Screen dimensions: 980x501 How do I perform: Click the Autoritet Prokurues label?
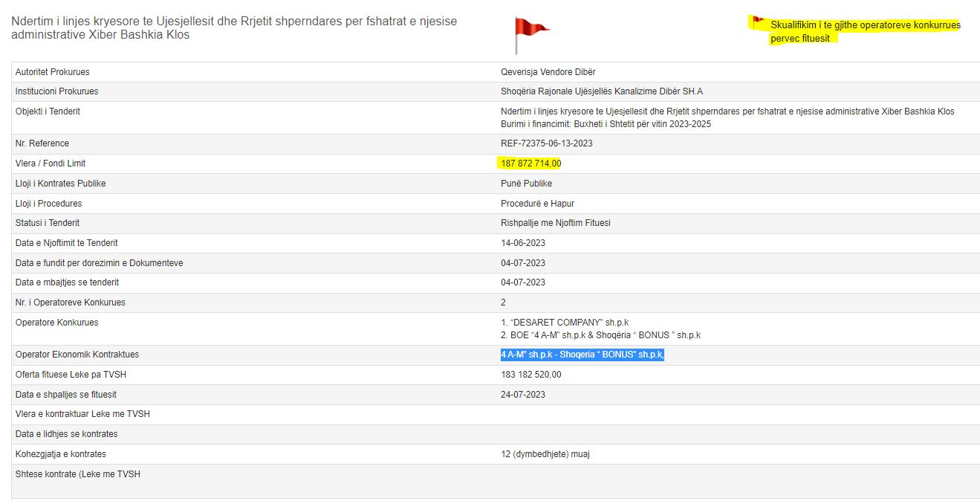tap(52, 72)
